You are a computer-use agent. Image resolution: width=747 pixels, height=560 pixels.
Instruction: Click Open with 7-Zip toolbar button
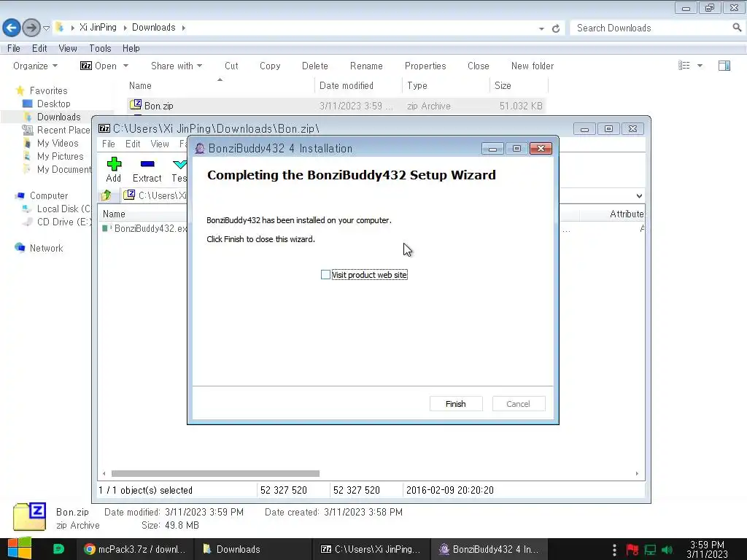[x=98, y=66]
